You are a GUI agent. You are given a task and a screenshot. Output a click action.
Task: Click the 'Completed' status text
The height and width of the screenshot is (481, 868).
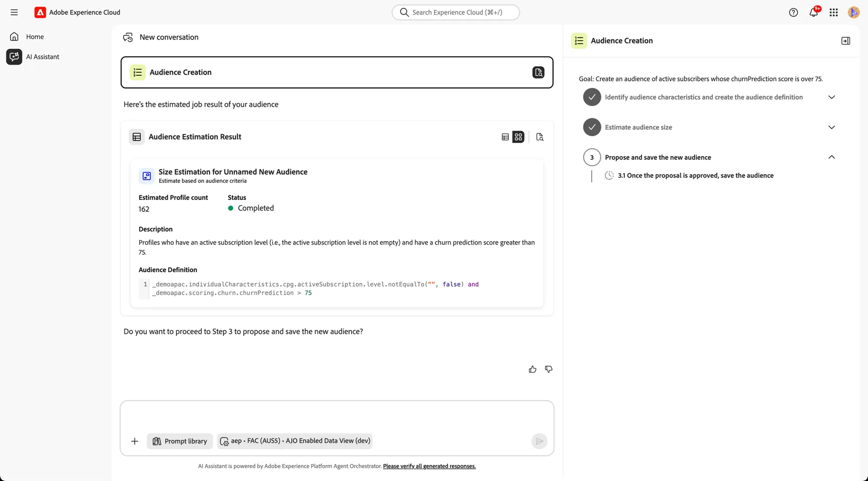[x=256, y=208]
